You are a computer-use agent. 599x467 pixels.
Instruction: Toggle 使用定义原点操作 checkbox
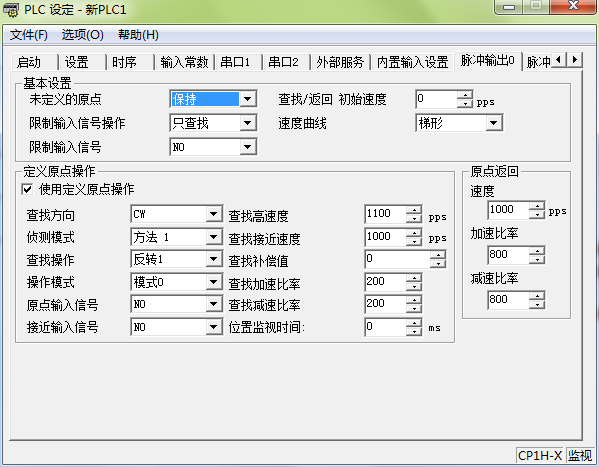pos(27,189)
